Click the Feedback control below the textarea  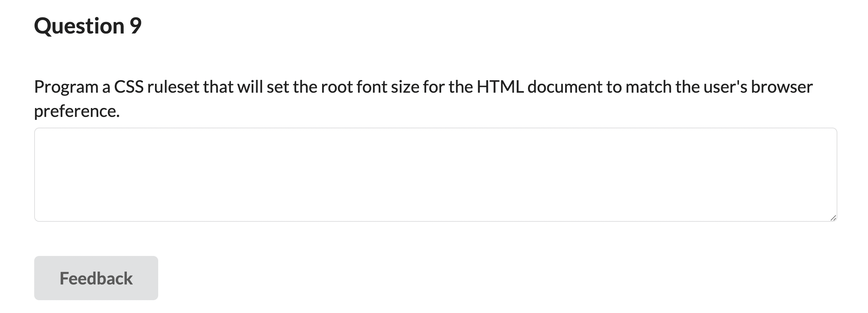point(95,278)
